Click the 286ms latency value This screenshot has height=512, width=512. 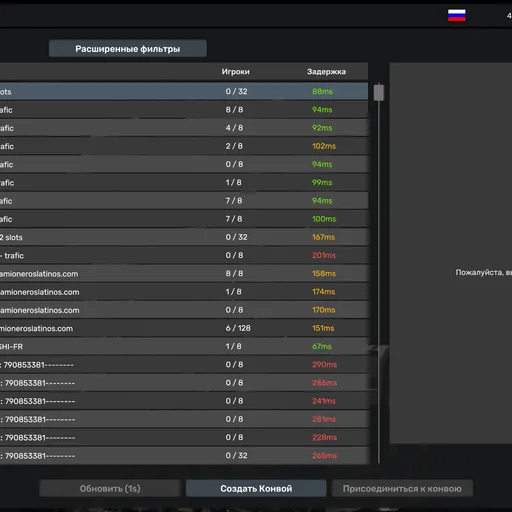(324, 383)
